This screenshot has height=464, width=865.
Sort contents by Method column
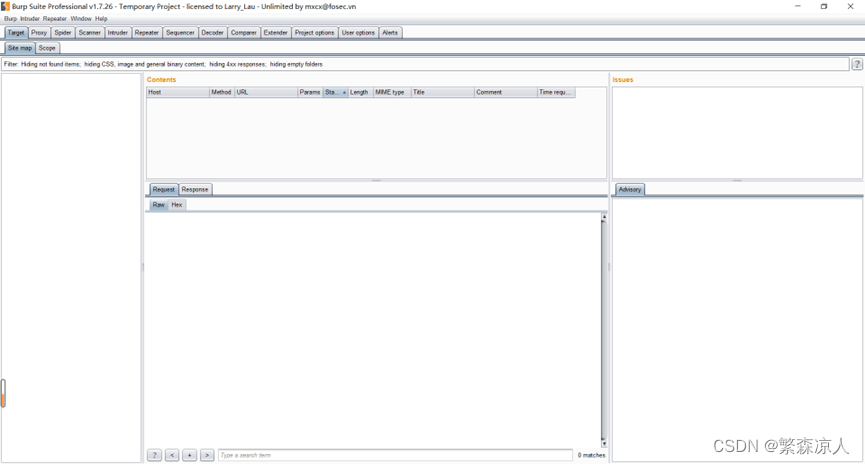(221, 92)
